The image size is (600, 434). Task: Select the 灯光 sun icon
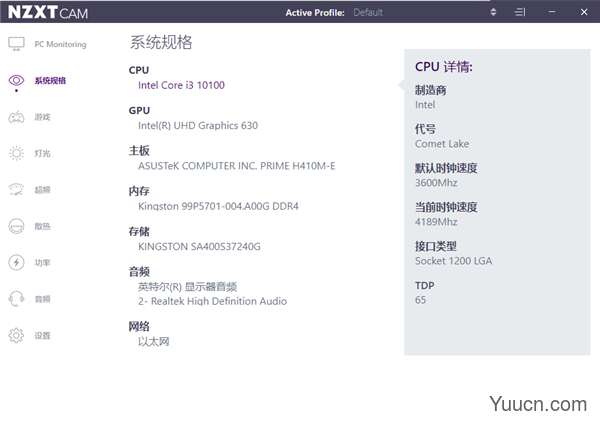(16, 153)
